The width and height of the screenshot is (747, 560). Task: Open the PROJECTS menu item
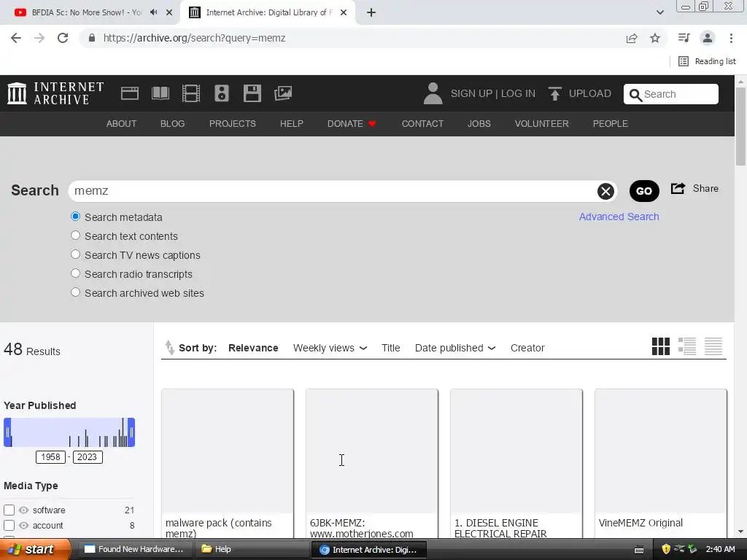[x=233, y=124]
